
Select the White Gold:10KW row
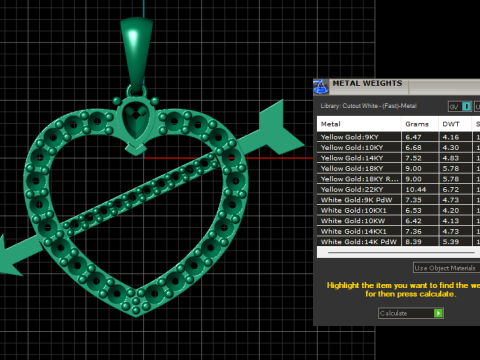pos(398,221)
